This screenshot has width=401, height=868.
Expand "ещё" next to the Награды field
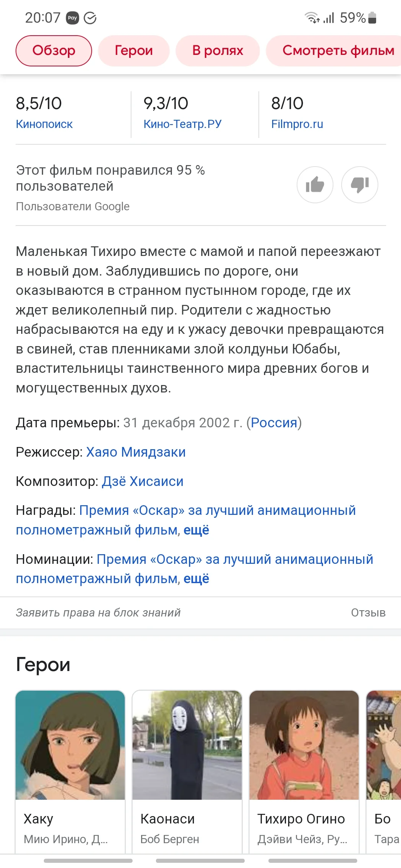196,530
